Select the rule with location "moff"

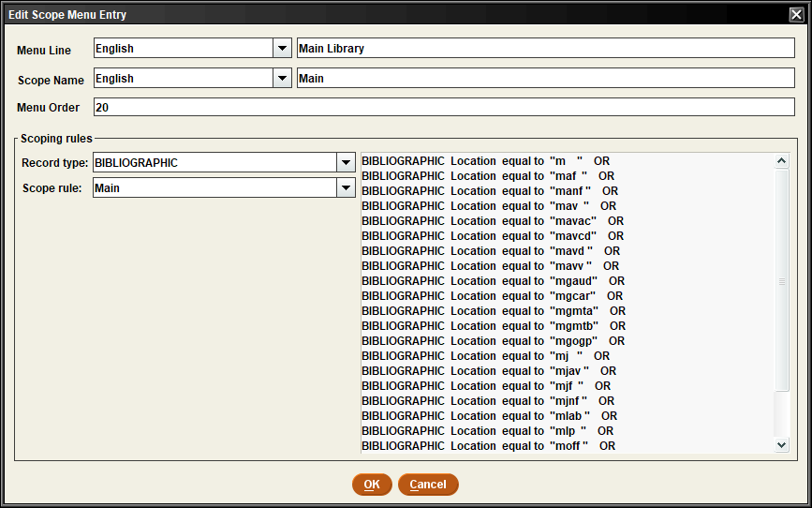click(x=487, y=446)
